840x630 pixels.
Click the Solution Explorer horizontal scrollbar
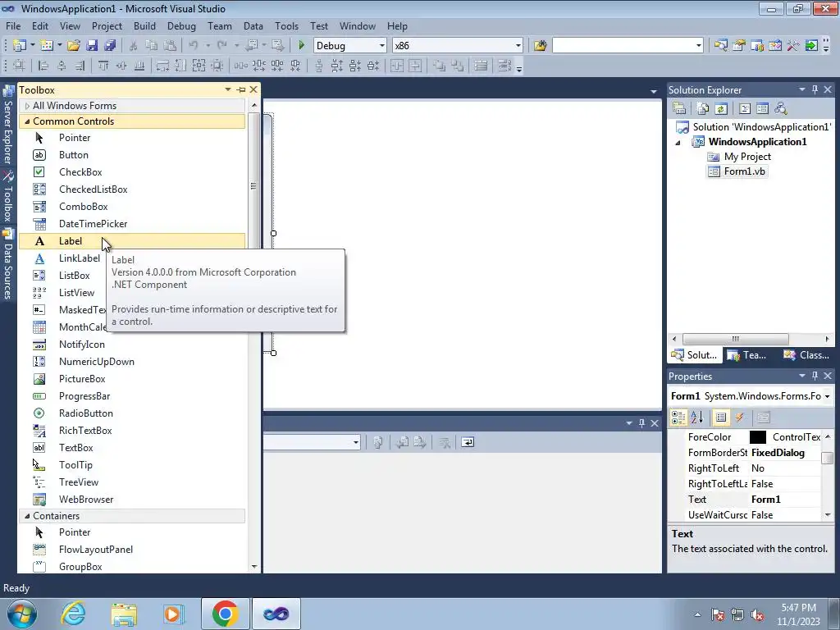point(735,339)
